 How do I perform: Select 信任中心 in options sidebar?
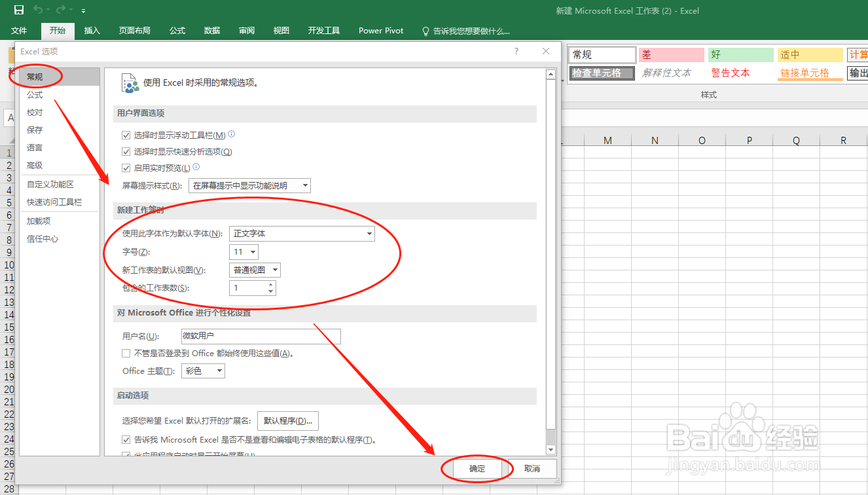click(60, 239)
